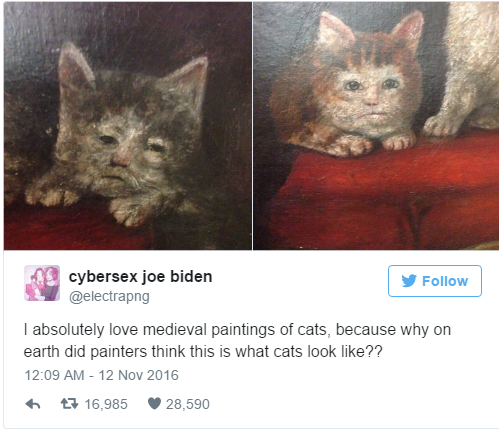Open the gray cat painting image
The height and width of the screenshot is (430, 499).
click(128, 126)
